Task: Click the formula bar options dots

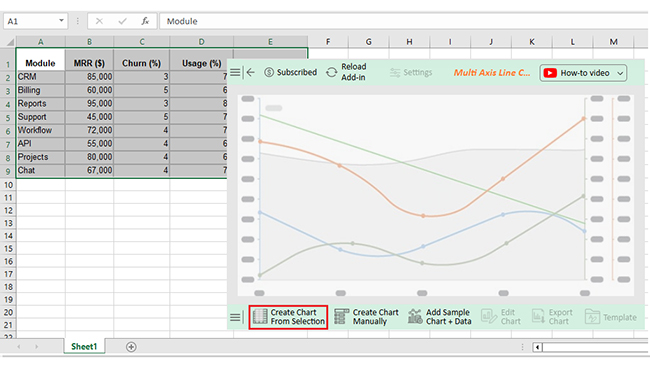Action: tap(78, 21)
